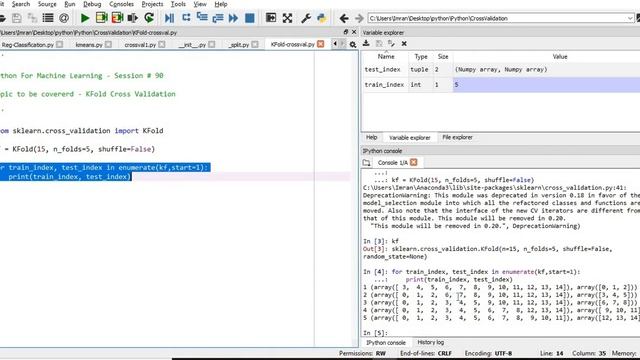Image resolution: width=640 pixels, height=360 pixels.
Task: Start debugging with the Debug file icon
Action: tap(169, 18)
